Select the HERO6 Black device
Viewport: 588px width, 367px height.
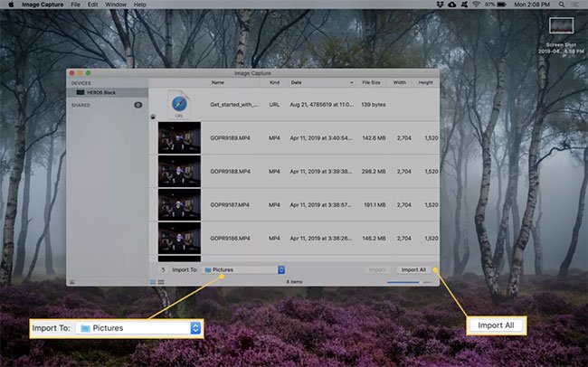click(108, 92)
